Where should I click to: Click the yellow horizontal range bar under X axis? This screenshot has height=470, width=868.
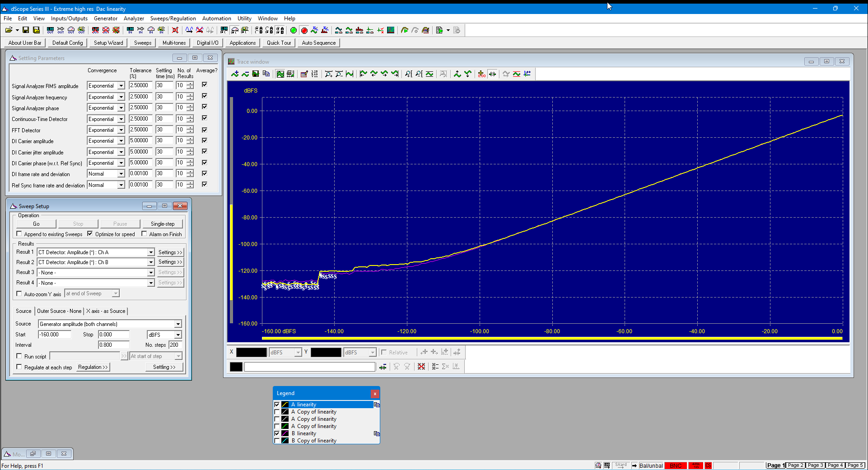pyautogui.click(x=552, y=338)
